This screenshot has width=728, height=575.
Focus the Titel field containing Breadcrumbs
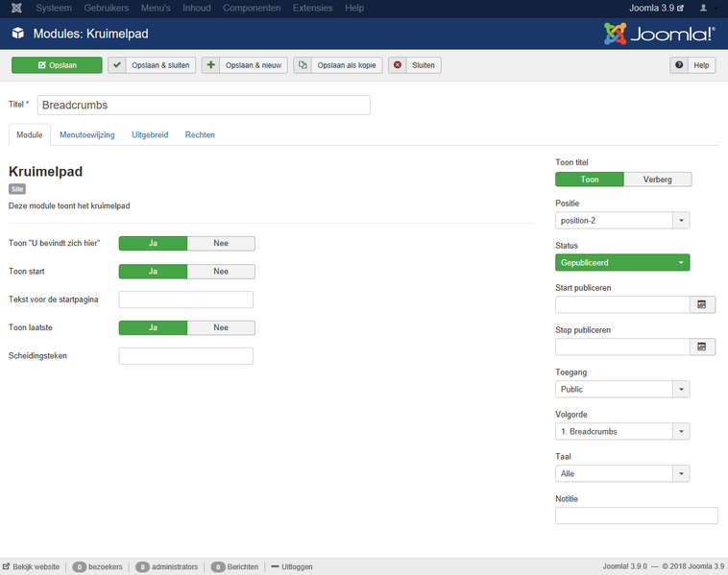(204, 105)
